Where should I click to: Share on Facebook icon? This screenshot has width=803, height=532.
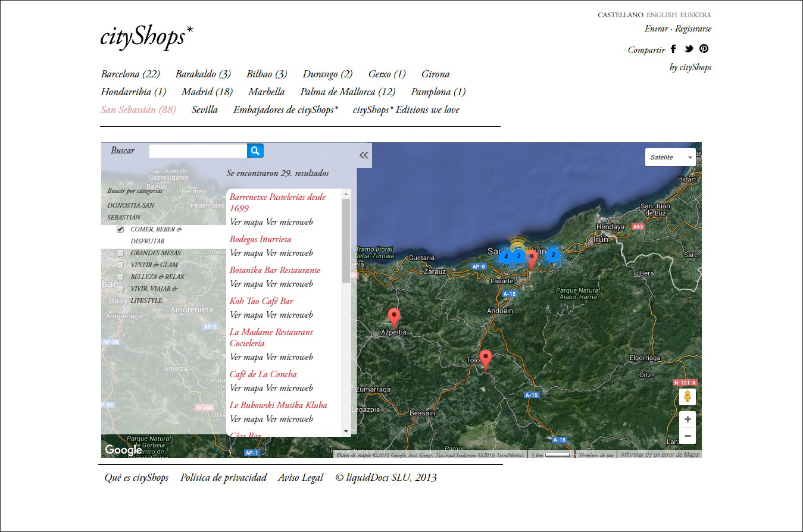(674, 49)
